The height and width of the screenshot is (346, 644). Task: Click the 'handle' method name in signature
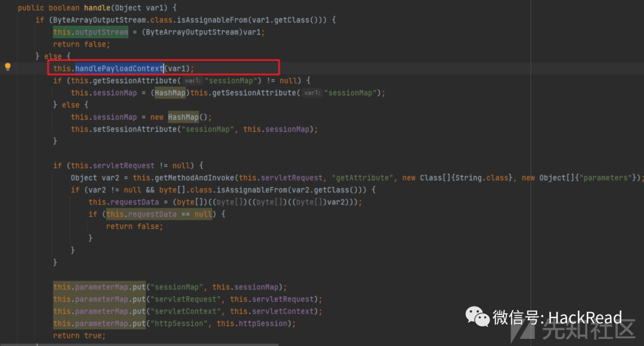(x=97, y=8)
